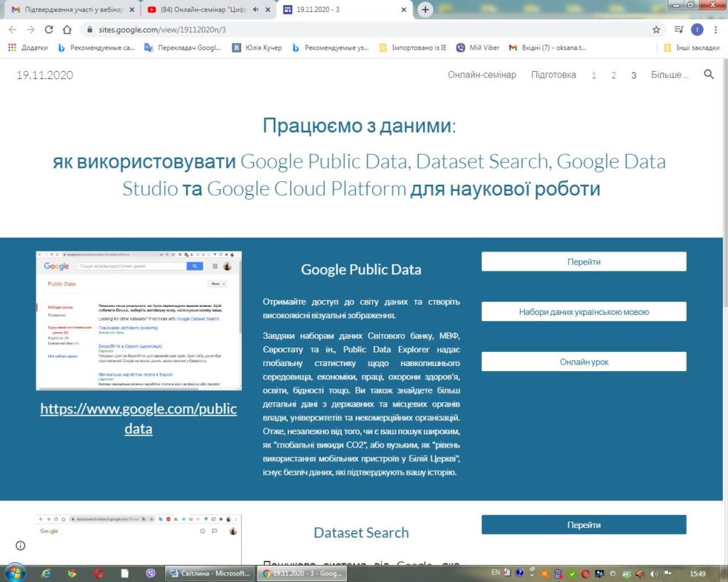
Task: Launch Viber from the taskbar
Action: coord(150,573)
